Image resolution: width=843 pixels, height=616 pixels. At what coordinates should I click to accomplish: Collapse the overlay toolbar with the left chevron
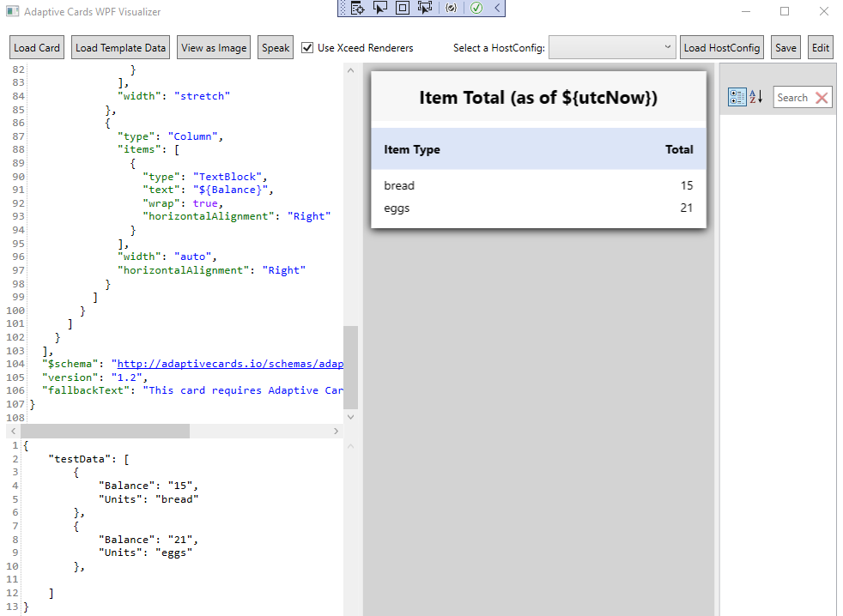coord(496,8)
